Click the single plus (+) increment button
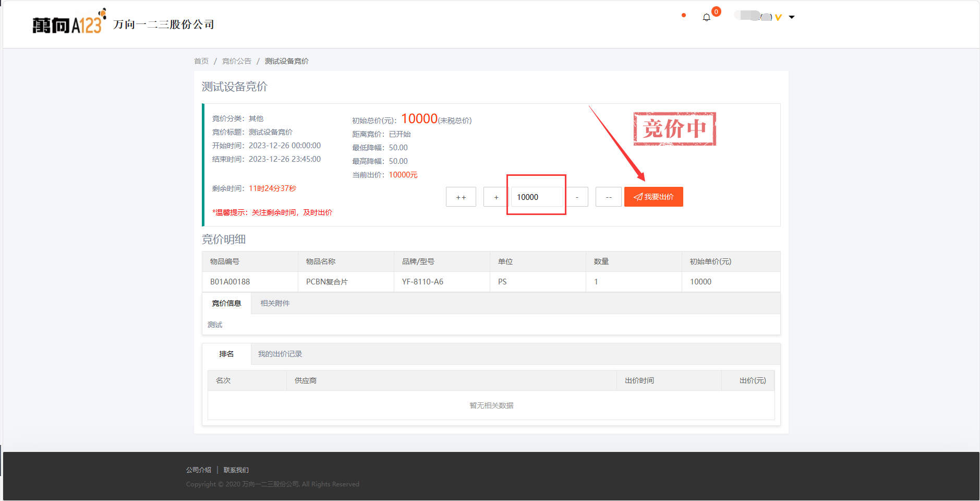The width and height of the screenshot is (980, 501). point(495,197)
